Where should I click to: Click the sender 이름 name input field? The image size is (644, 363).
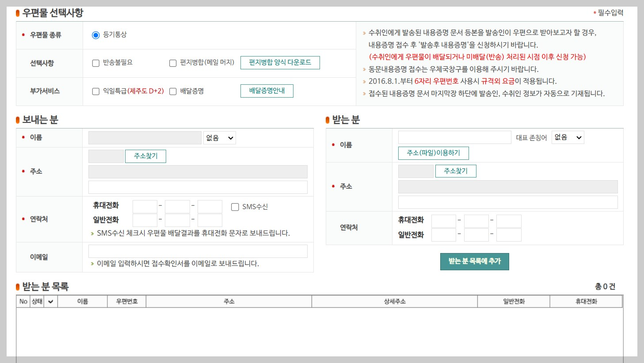click(x=145, y=137)
